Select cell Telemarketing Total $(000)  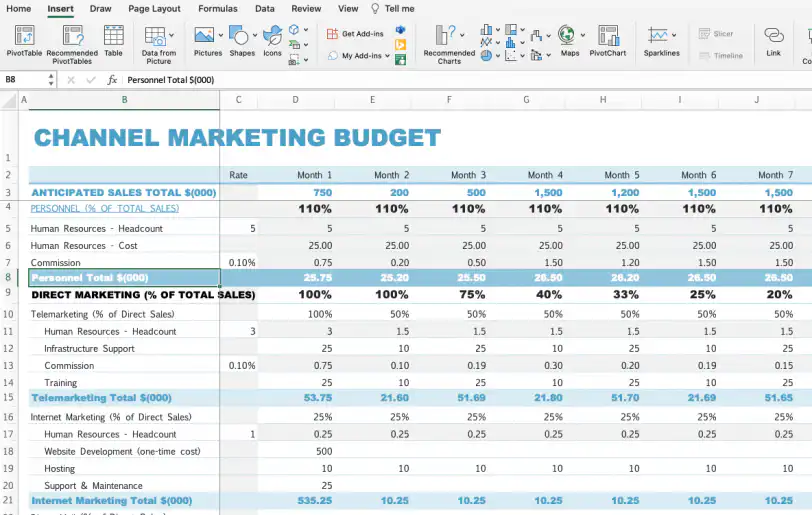[124, 398]
